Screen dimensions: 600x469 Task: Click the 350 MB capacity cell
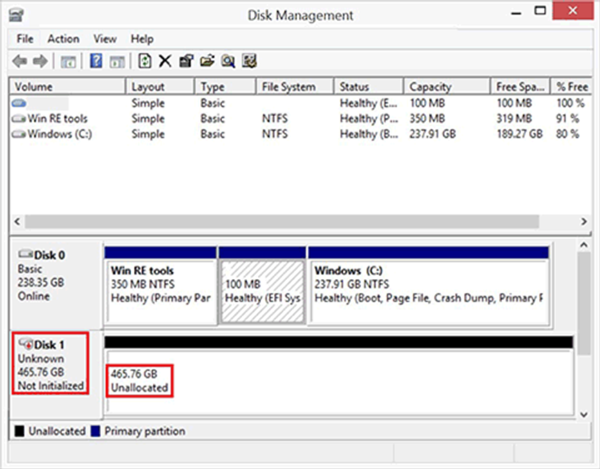(x=427, y=119)
